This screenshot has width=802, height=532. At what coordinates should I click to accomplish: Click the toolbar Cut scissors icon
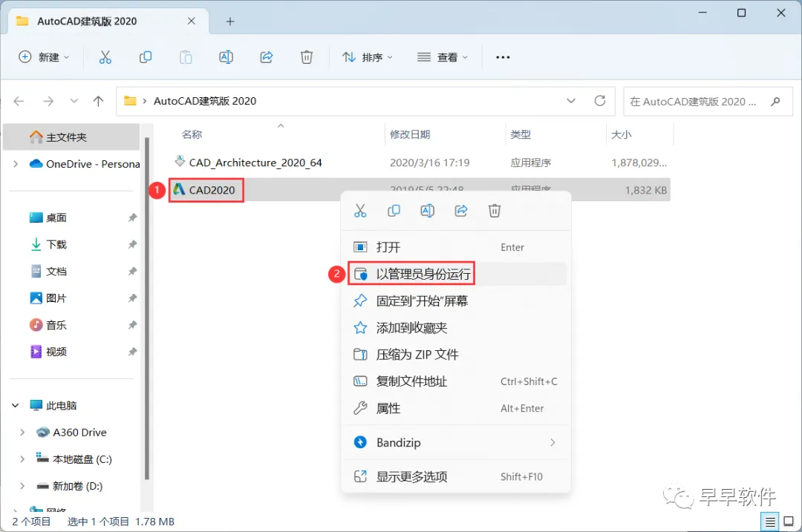click(x=105, y=57)
